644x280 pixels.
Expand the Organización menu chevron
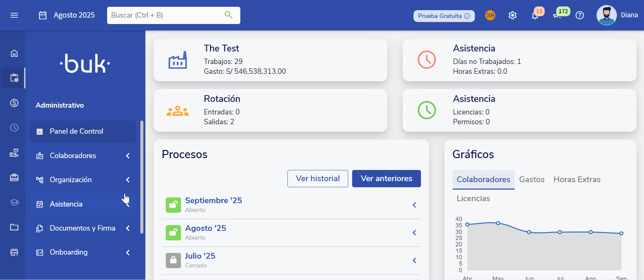(128, 180)
